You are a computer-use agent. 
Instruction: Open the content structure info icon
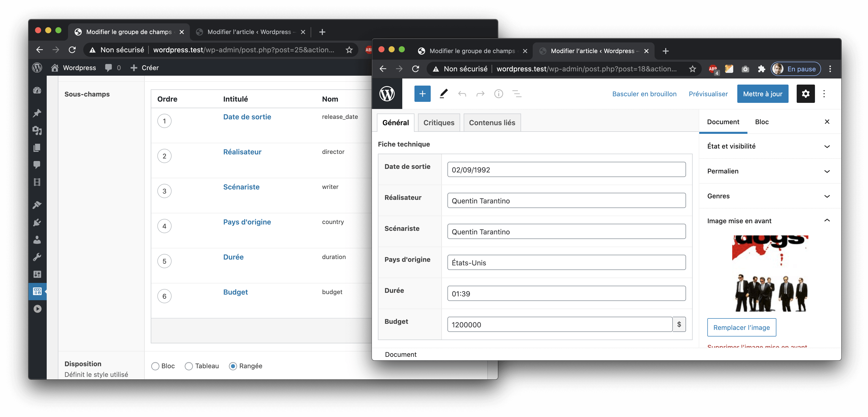click(498, 94)
